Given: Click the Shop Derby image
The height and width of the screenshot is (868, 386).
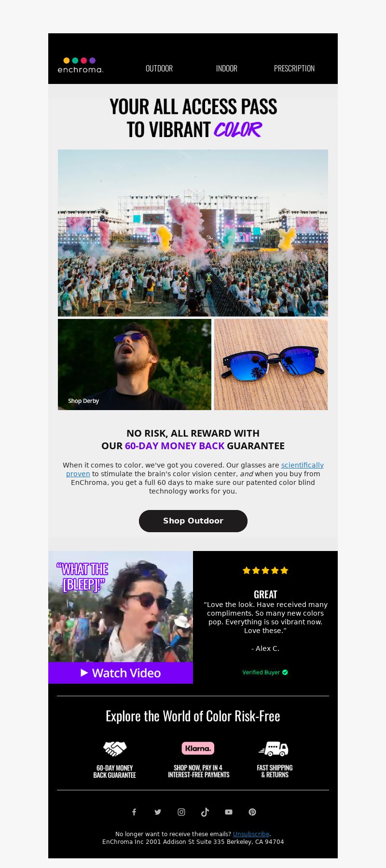Looking at the screenshot, I should [135, 364].
